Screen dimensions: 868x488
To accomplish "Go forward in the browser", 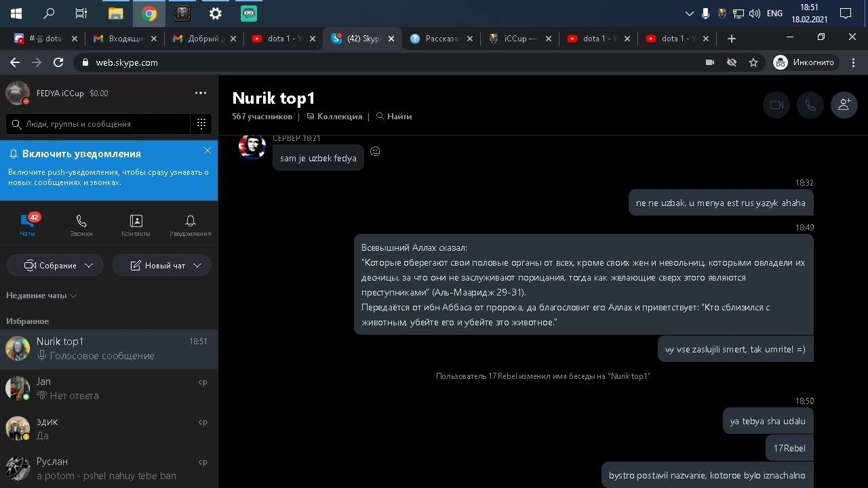I will tap(37, 62).
